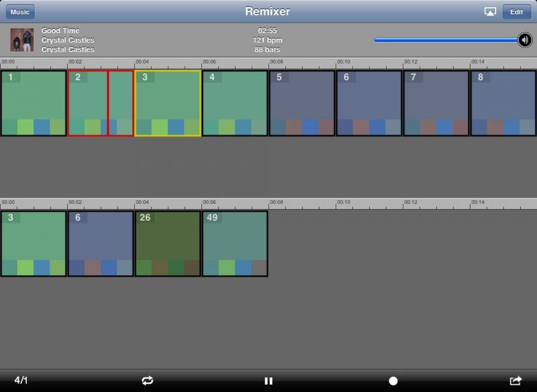Open the Music library button
Viewport: 537px width, 392px height.
point(20,12)
